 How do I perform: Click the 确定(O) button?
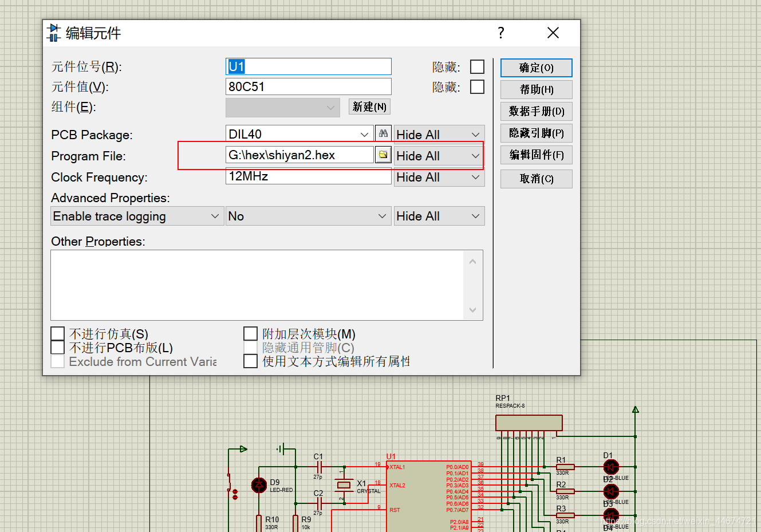[537, 68]
